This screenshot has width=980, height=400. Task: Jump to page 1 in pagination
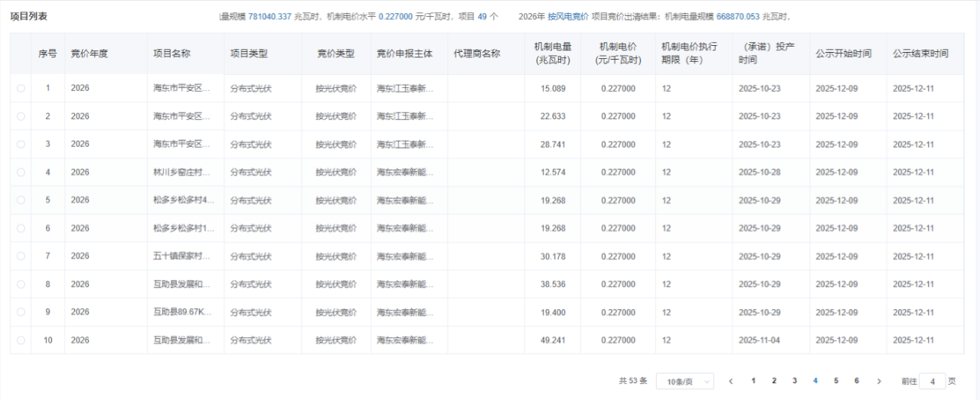tap(753, 381)
